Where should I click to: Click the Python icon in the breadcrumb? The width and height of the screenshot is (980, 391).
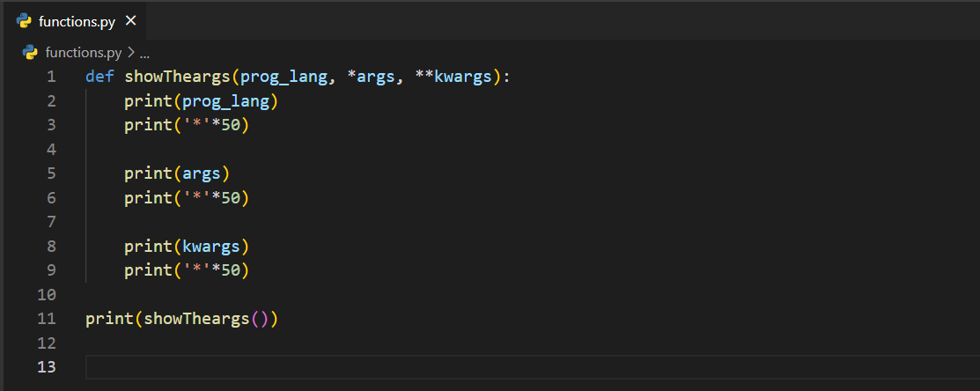point(30,52)
